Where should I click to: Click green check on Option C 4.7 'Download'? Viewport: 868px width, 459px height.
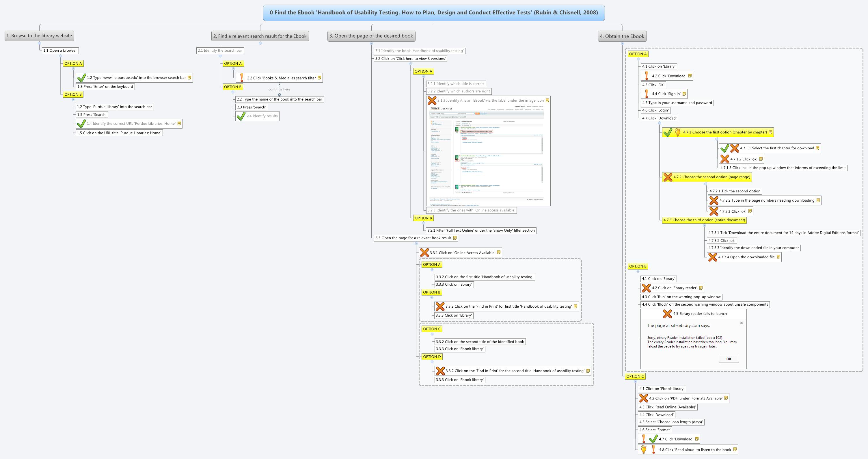coord(653,439)
